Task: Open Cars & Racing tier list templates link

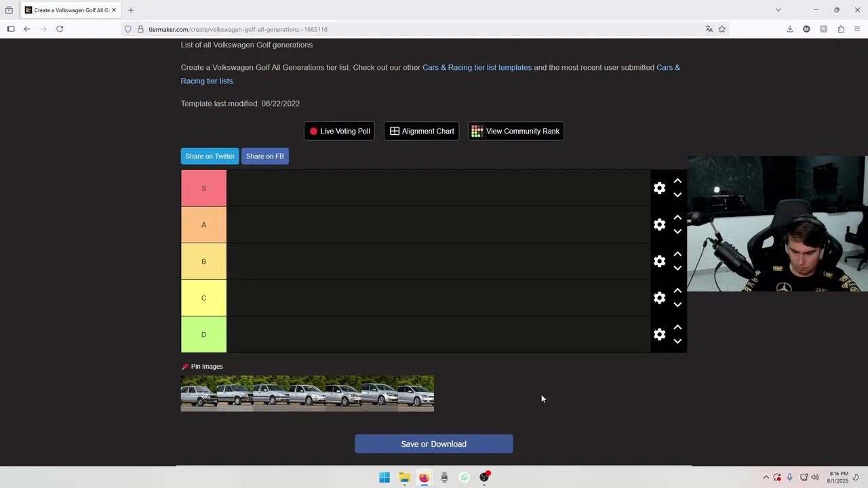Action: point(477,67)
